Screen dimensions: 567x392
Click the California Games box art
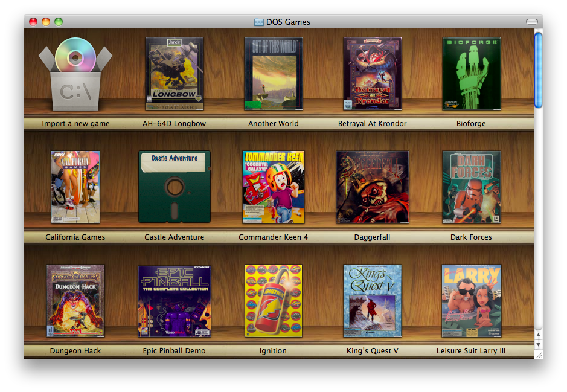[75, 187]
